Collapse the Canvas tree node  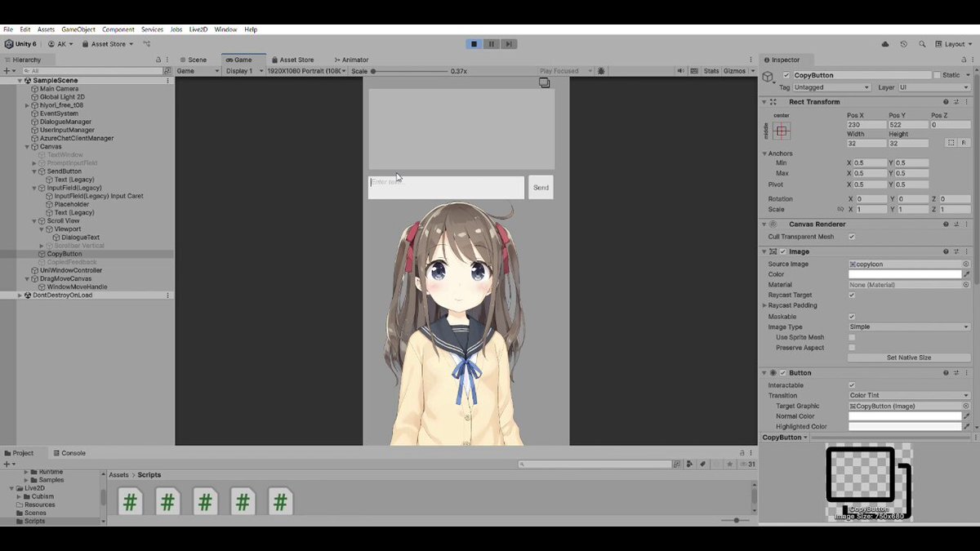28,147
